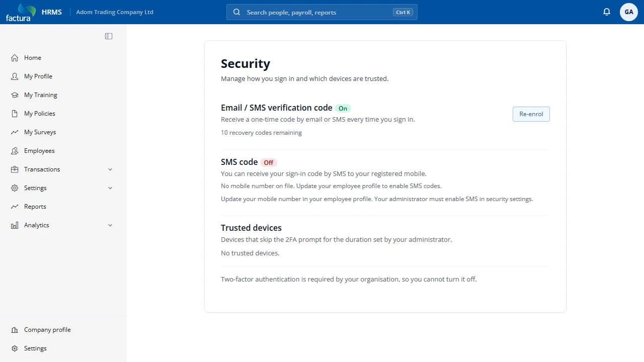Click the HRMS product label
644x362 pixels.
tap(52, 12)
